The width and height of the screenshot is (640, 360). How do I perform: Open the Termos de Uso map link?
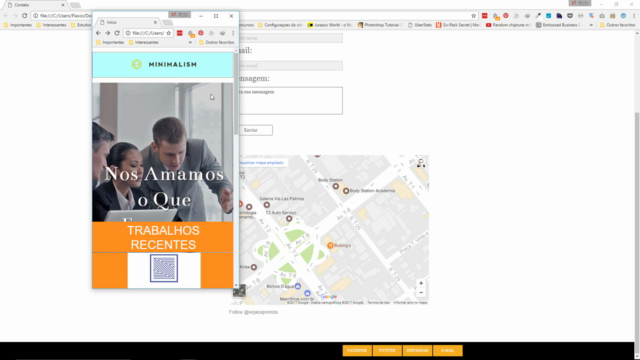378,302
